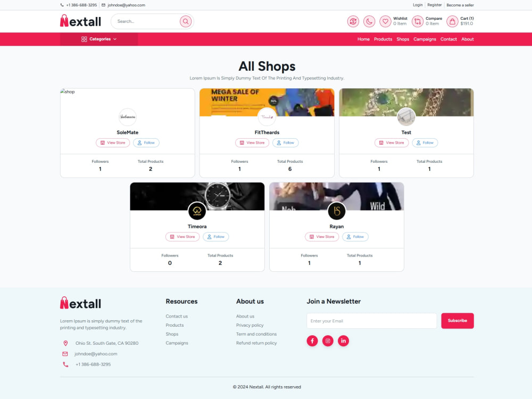This screenshot has height=399, width=532.
Task: Click the Nextall logo in footer
Action: [x=80, y=303]
